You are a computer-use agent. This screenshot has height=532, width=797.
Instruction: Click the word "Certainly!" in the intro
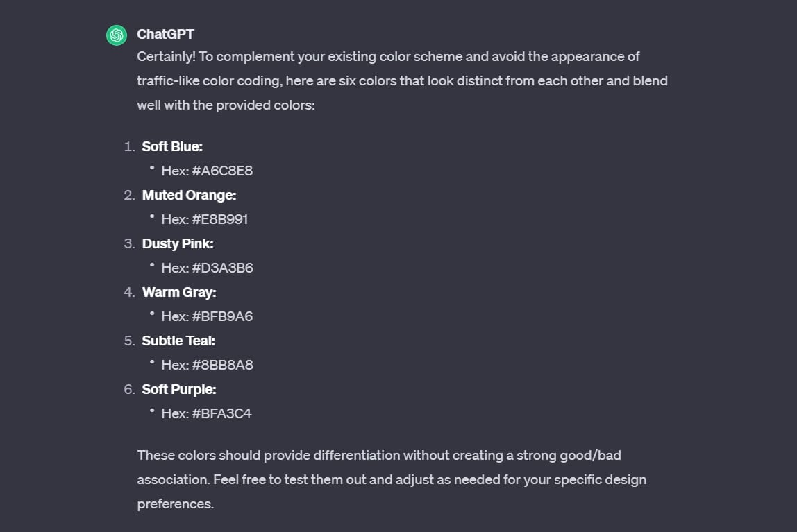(x=166, y=56)
